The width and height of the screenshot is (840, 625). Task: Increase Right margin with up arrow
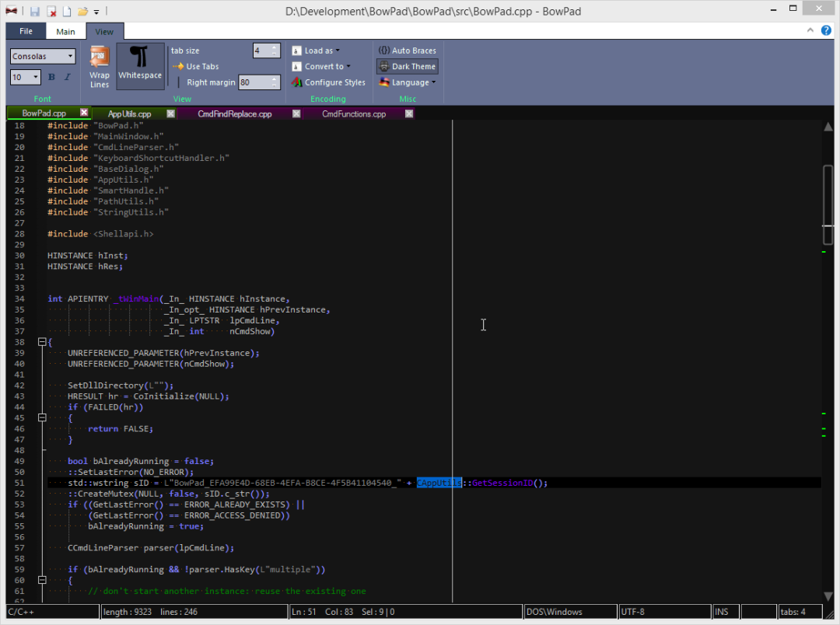click(x=275, y=79)
